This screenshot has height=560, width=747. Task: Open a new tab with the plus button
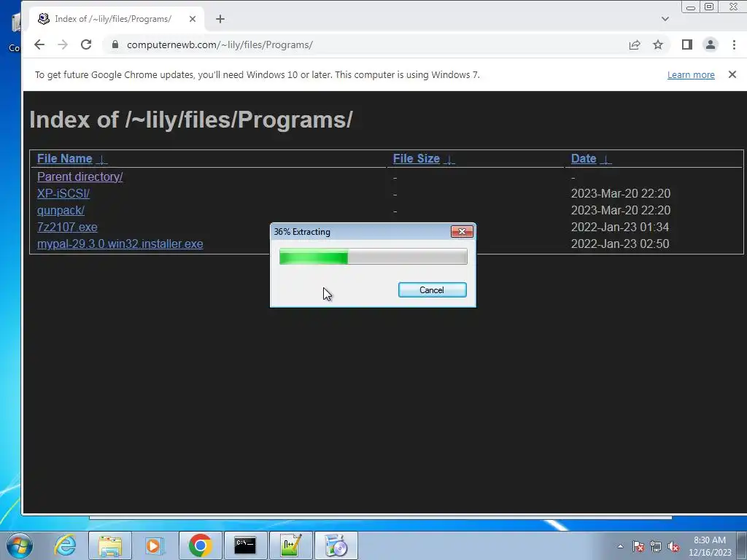click(220, 19)
